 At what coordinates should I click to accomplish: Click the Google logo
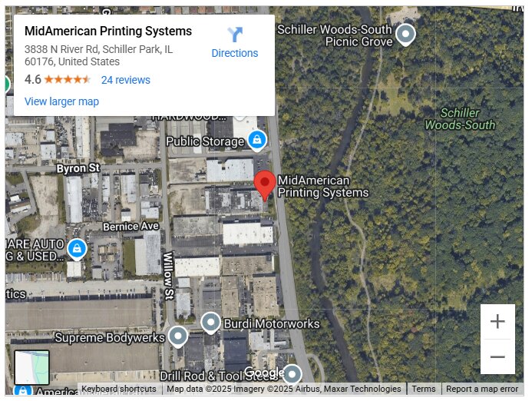pos(264,373)
